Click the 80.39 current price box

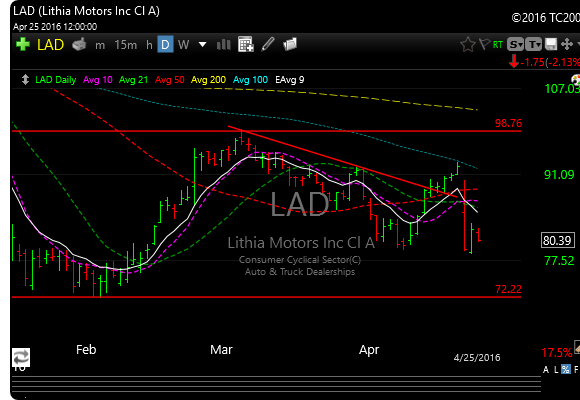click(557, 241)
